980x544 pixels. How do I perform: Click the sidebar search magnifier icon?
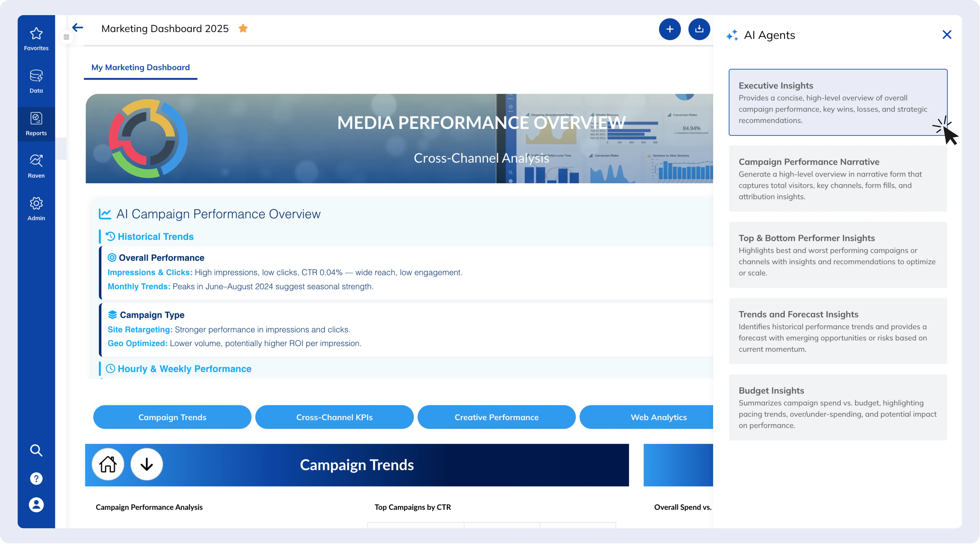36,450
